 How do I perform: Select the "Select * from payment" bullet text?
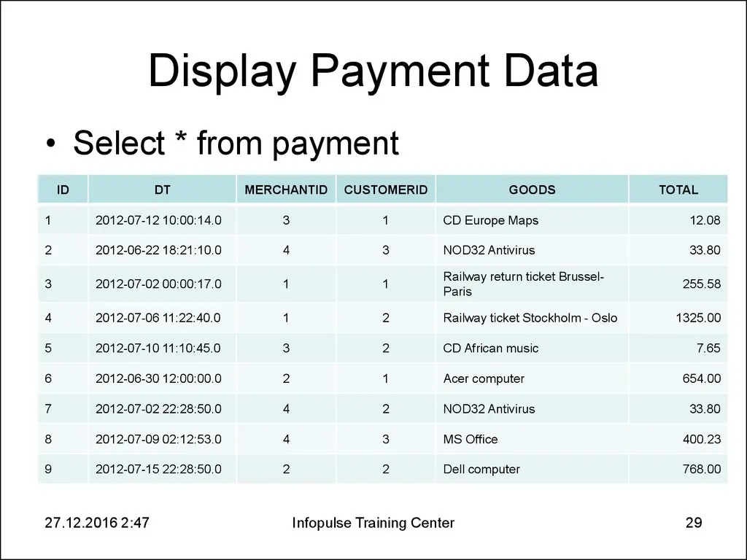pos(236,142)
